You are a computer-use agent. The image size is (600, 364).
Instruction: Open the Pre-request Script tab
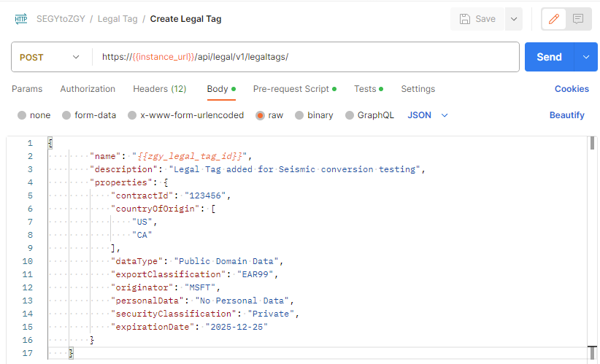(291, 89)
